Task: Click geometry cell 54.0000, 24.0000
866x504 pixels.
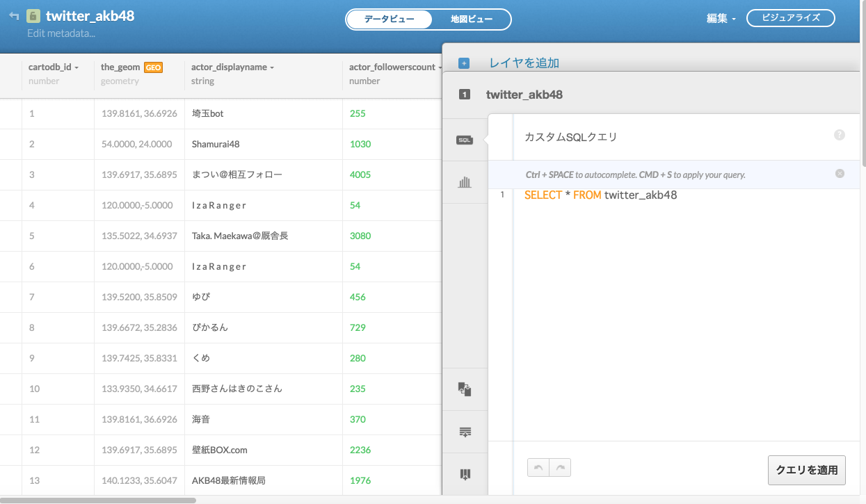Action: [136, 144]
